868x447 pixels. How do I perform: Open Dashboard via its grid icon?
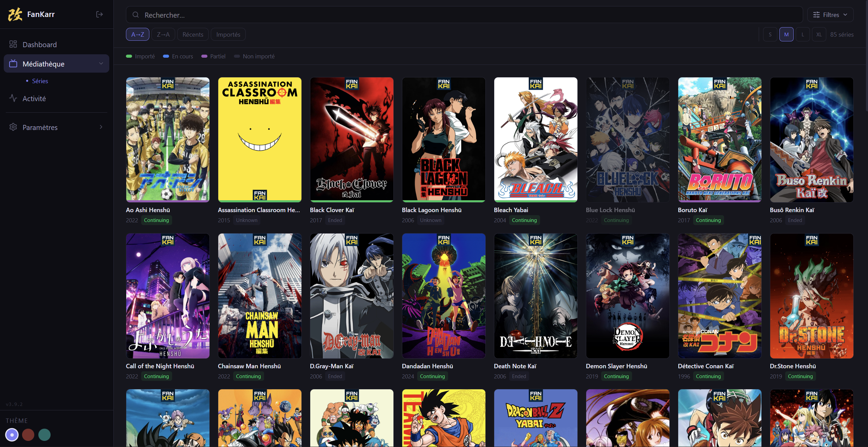(13, 44)
